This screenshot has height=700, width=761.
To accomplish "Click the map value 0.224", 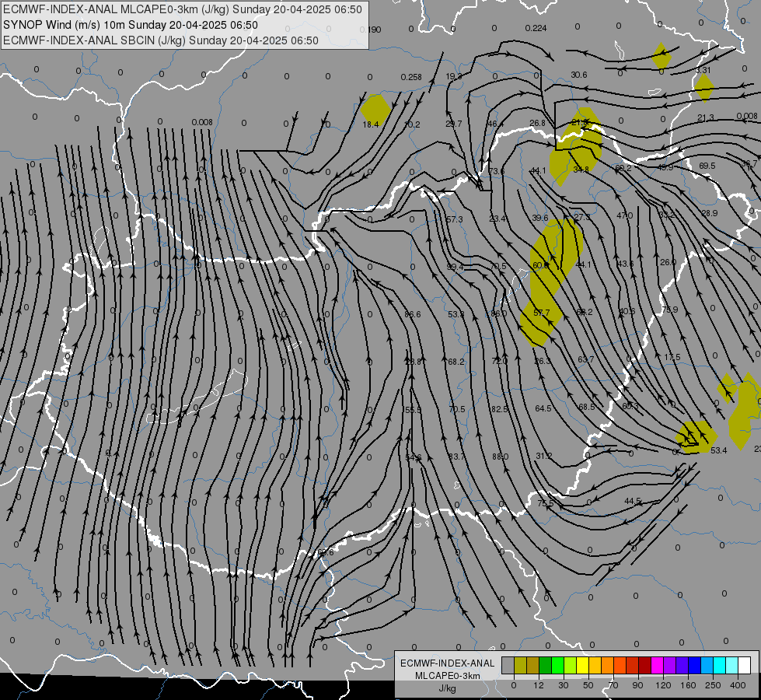I will pyautogui.click(x=536, y=28).
